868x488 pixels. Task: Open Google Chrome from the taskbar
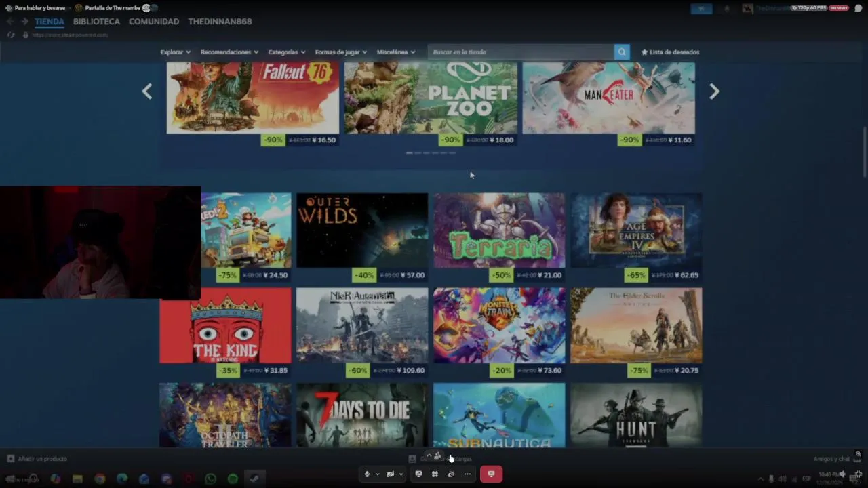pyautogui.click(x=100, y=479)
